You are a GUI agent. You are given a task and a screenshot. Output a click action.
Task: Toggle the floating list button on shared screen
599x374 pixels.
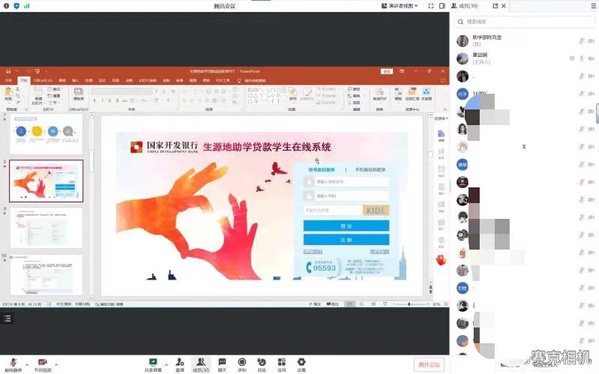click(7, 319)
